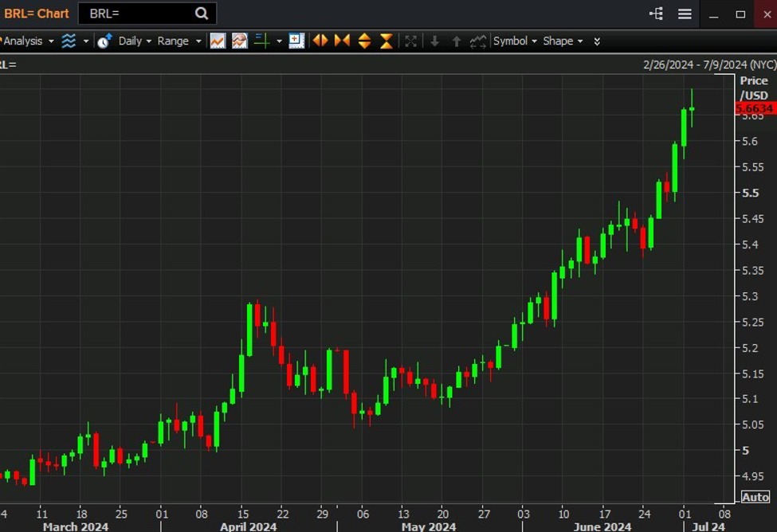777x532 pixels.
Task: Click the search magnifier in the symbol field
Action: coord(201,14)
